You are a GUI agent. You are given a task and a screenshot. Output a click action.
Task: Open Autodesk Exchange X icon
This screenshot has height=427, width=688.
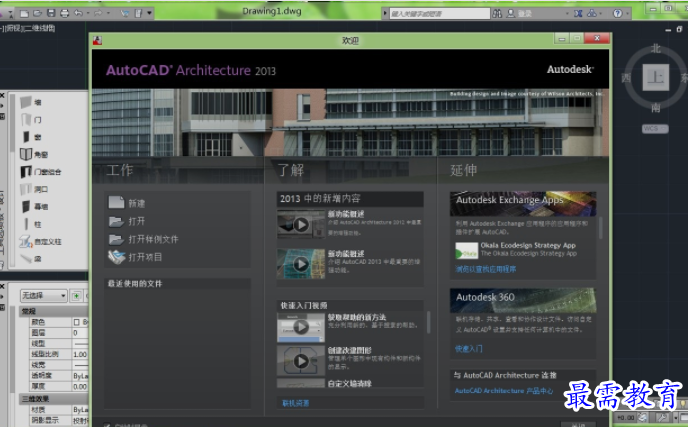click(x=578, y=14)
